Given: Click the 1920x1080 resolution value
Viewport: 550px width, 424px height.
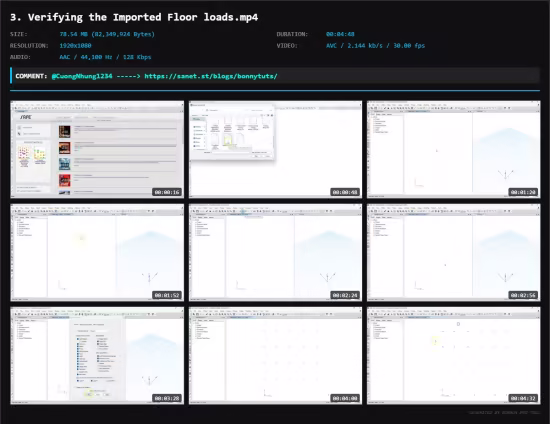Looking at the screenshot, I should point(75,46).
